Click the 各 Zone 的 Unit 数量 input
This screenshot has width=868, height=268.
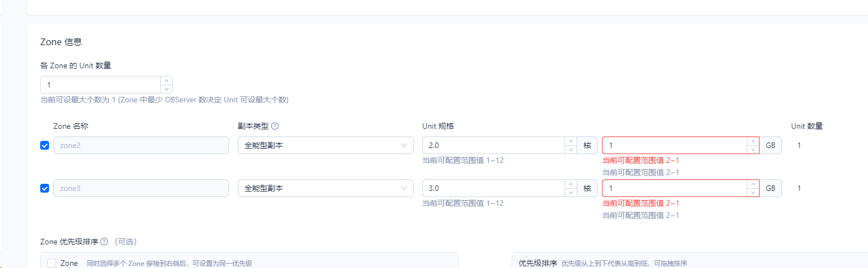coord(101,85)
